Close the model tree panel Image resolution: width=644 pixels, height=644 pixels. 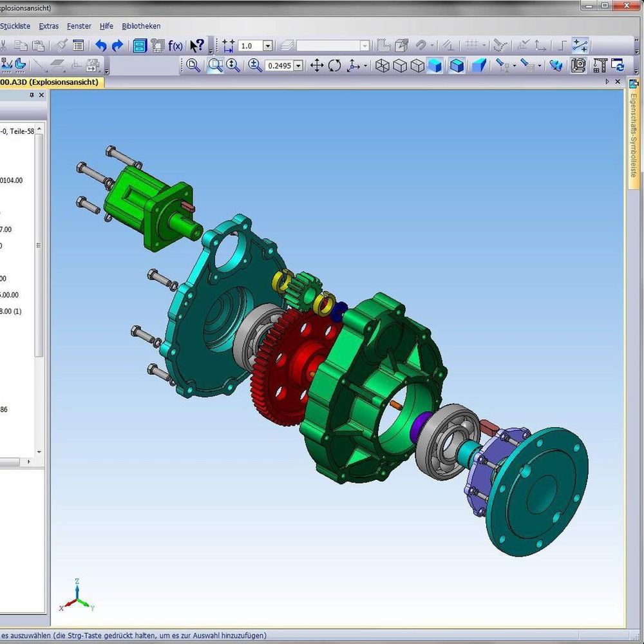coord(41,95)
